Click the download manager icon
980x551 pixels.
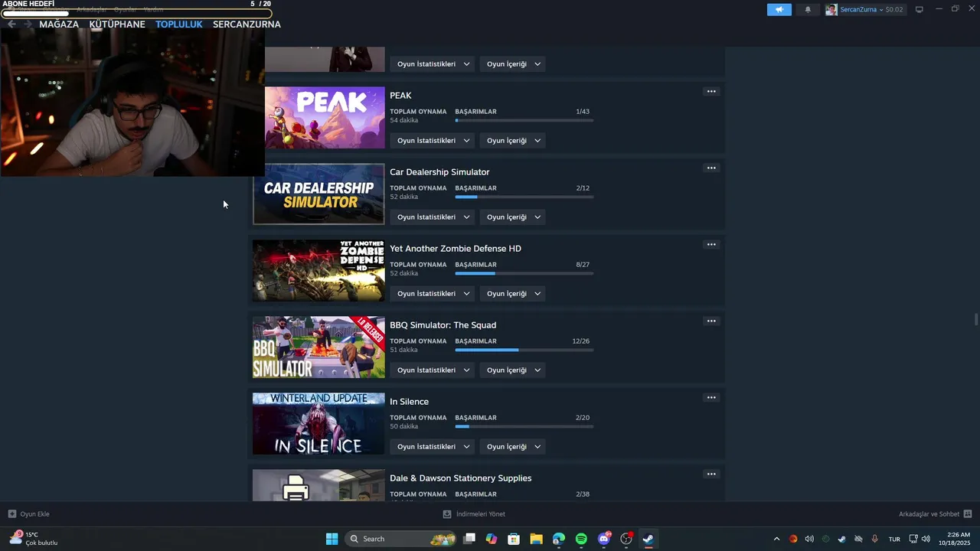click(x=447, y=514)
